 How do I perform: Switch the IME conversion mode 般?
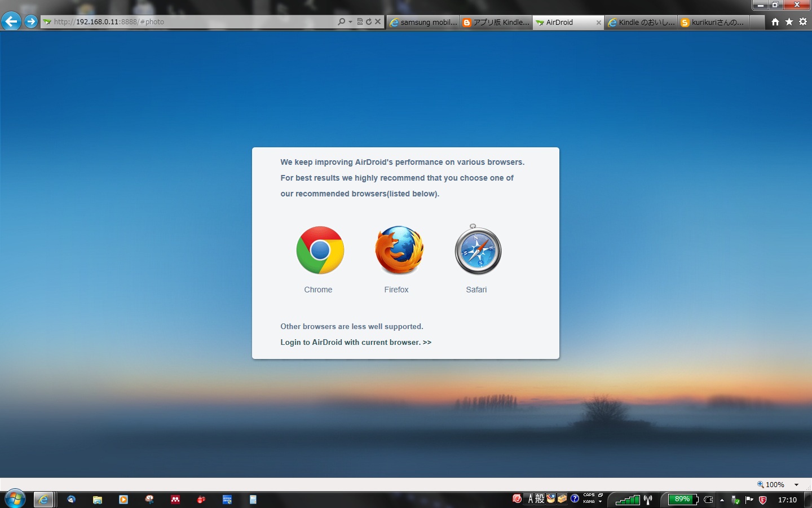click(x=540, y=498)
